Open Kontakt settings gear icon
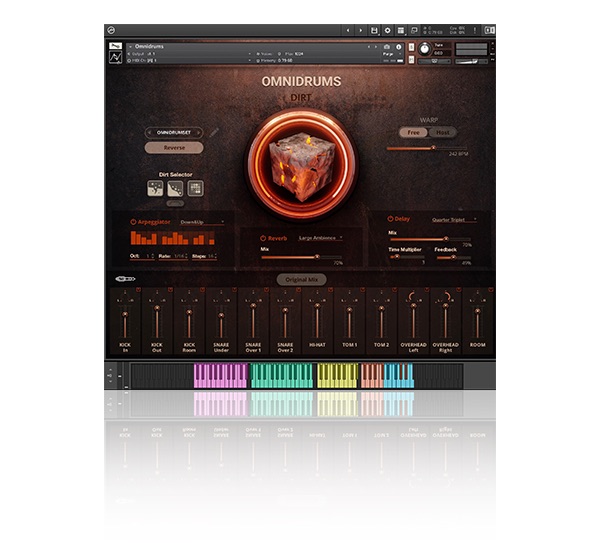This screenshot has width=600, height=543. point(387,31)
